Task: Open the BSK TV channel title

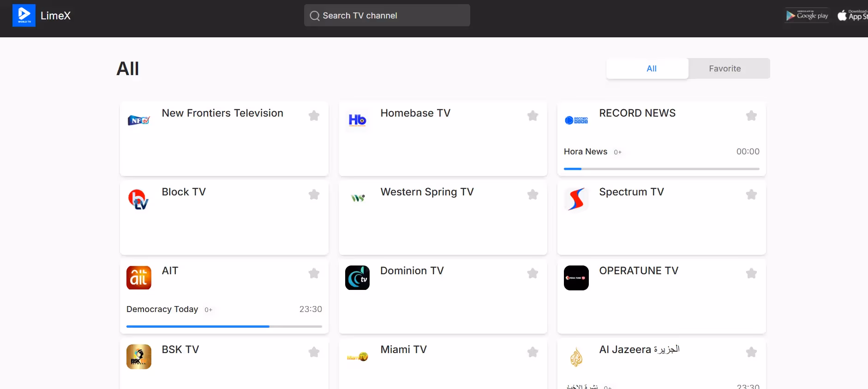Action: [x=180, y=349]
